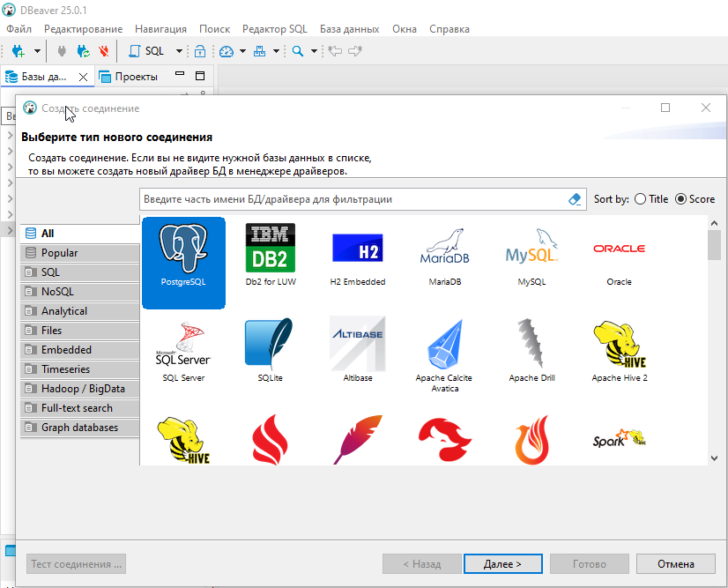Pick the SQLite driver
Image resolution: width=728 pixels, height=588 pixels.
271,351
